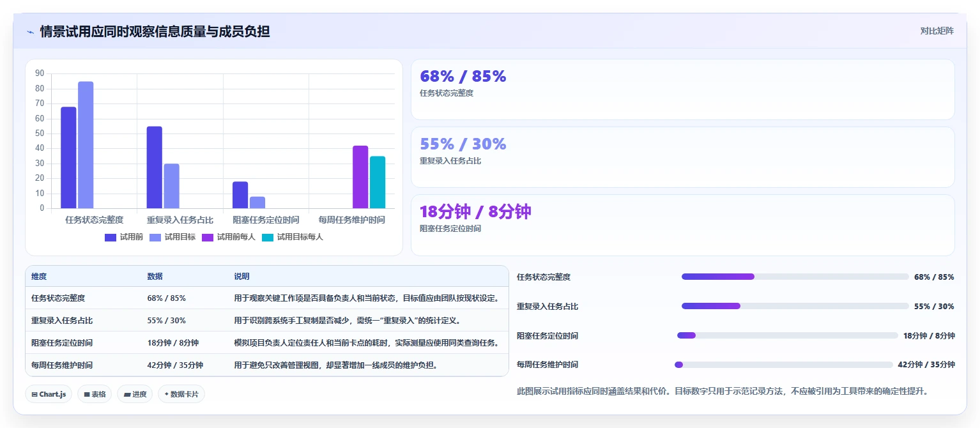The width and height of the screenshot is (980, 428).
Task: Click the header icon beside the title
Action: click(30, 31)
